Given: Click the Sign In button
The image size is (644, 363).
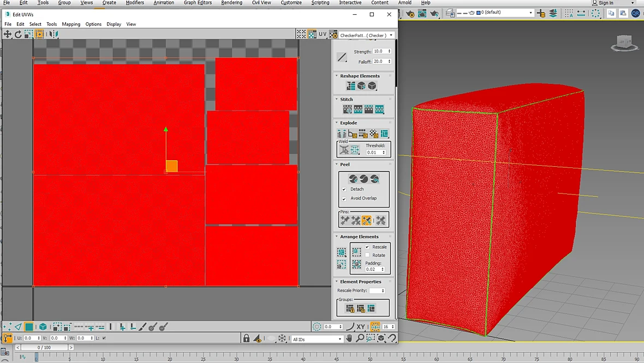Looking at the screenshot, I should (x=603, y=3).
